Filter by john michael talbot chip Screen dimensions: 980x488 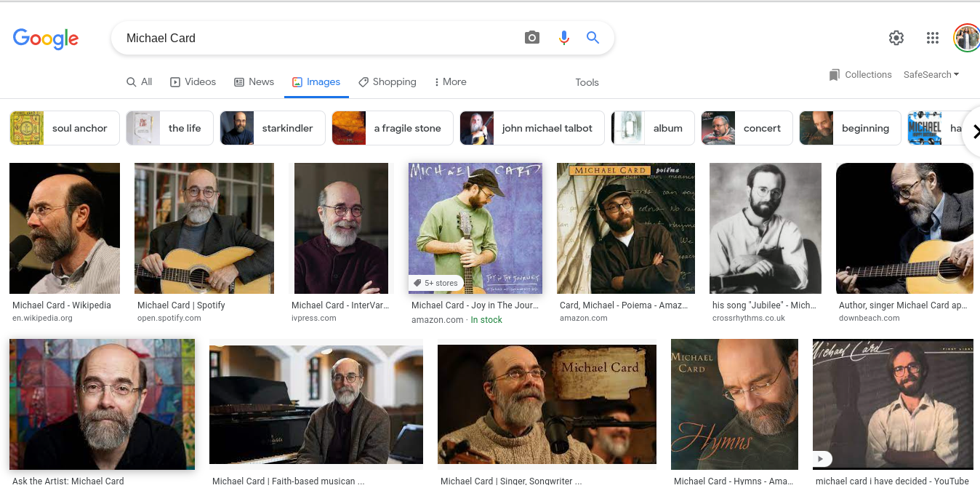point(532,128)
